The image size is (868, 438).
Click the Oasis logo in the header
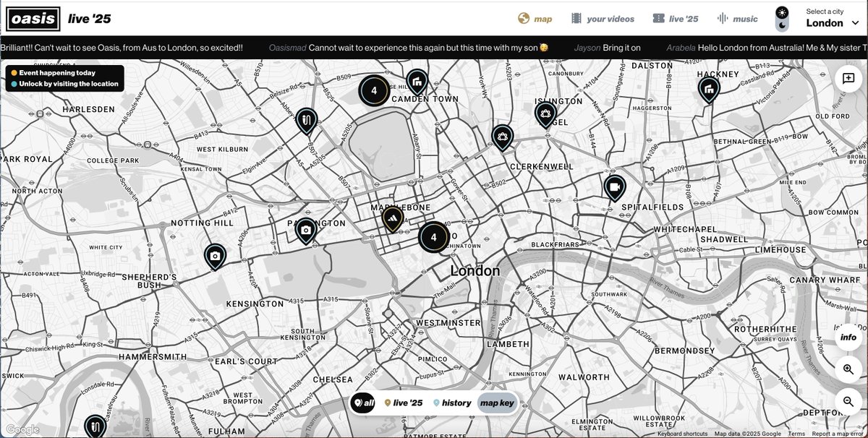[x=32, y=18]
